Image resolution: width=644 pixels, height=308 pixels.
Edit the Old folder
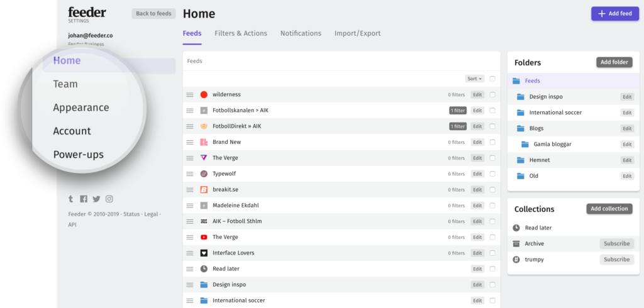[627, 176]
